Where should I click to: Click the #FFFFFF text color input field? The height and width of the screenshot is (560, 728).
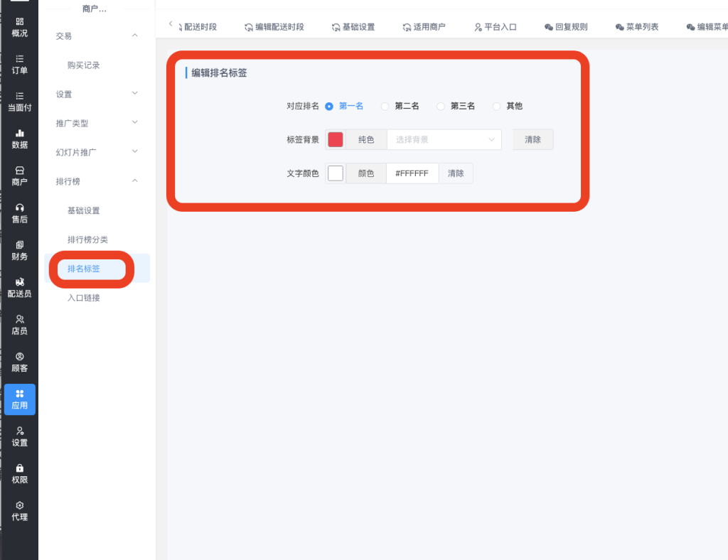(412, 173)
